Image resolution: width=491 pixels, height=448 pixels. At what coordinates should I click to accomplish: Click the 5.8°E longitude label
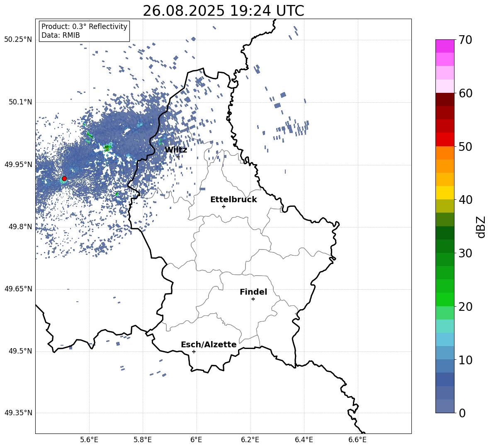pos(143,440)
